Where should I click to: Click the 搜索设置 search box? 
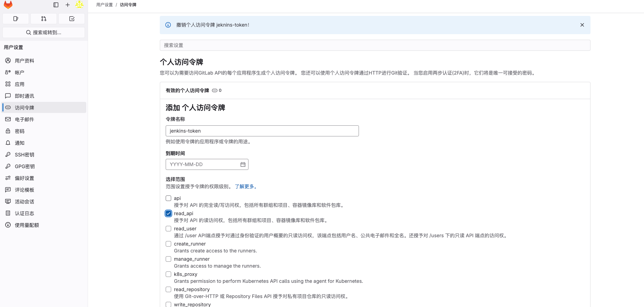tap(375, 45)
